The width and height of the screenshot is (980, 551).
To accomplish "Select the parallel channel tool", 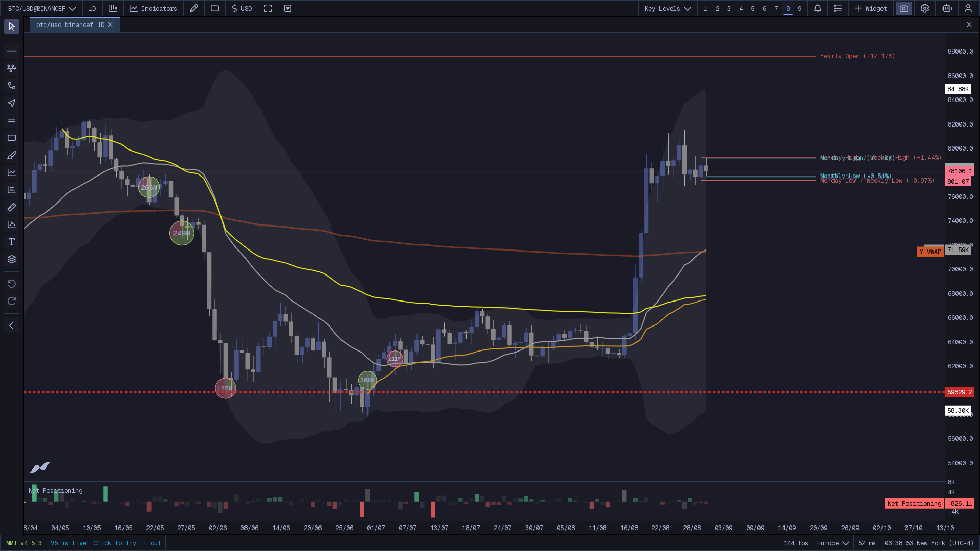I will coord(12,120).
